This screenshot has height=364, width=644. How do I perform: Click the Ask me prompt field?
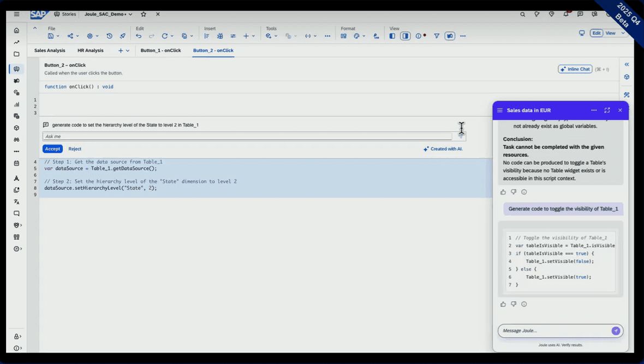[248, 136]
